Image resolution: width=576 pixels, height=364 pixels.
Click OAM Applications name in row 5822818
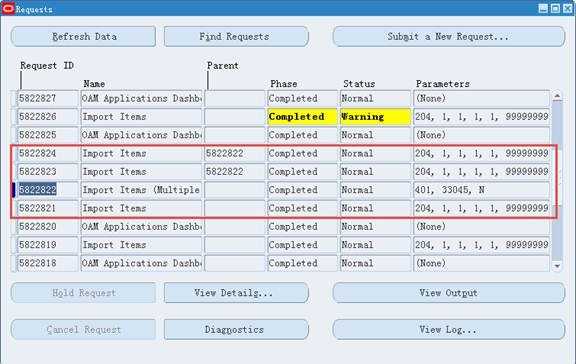(141, 263)
